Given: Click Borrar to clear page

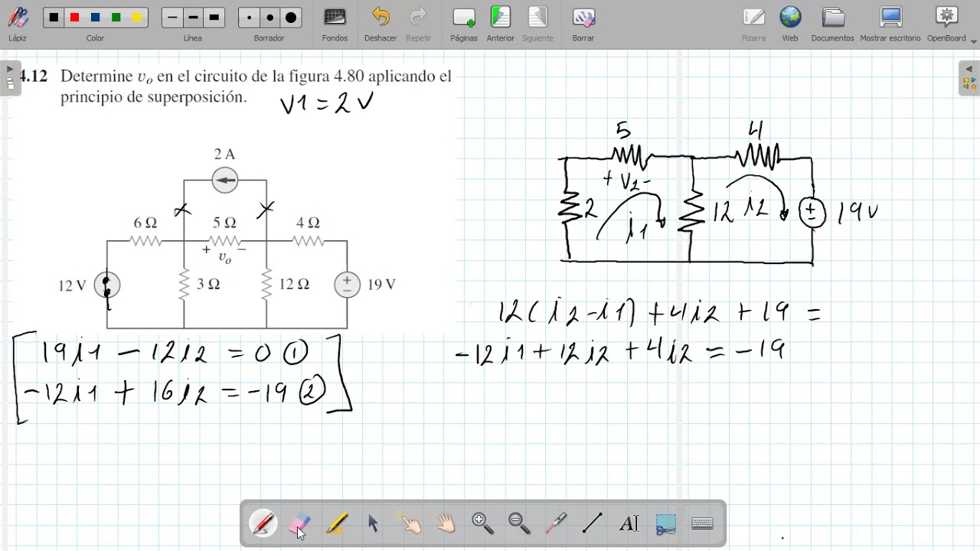Looking at the screenshot, I should (583, 24).
